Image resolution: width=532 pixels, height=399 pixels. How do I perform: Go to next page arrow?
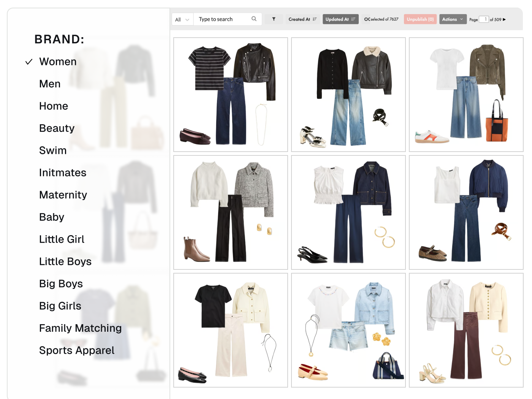[x=504, y=19]
